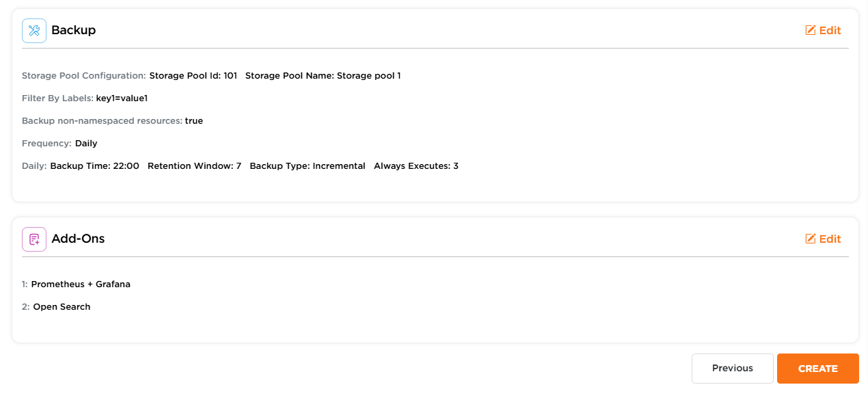The image size is (868, 400).
Task: Click the Edit link text in the Backup section
Action: [x=830, y=31]
